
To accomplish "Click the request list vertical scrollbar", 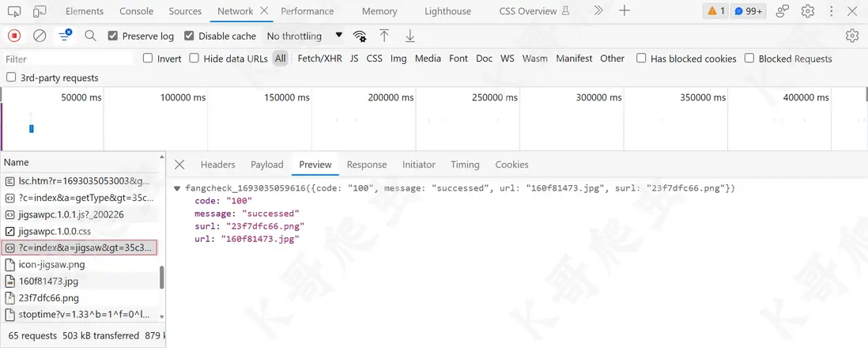I will coord(161,277).
